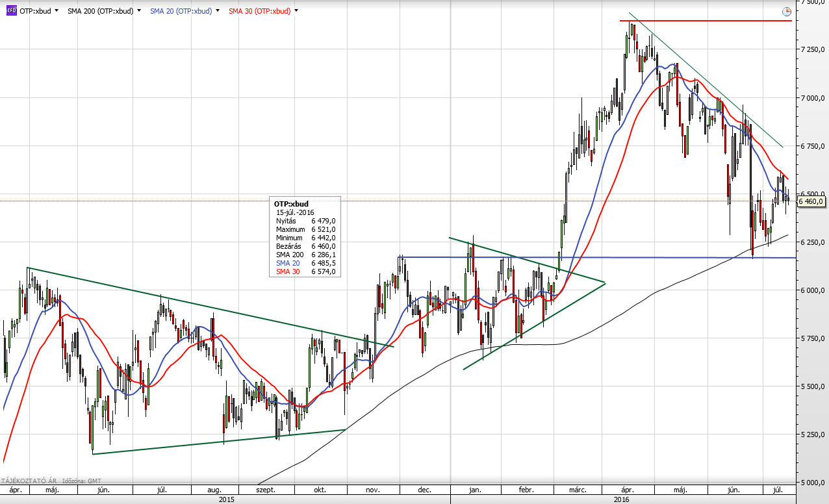This screenshot has width=829, height=504.
Task: Click the 6 000,0 price axis label
Action: tap(812, 290)
